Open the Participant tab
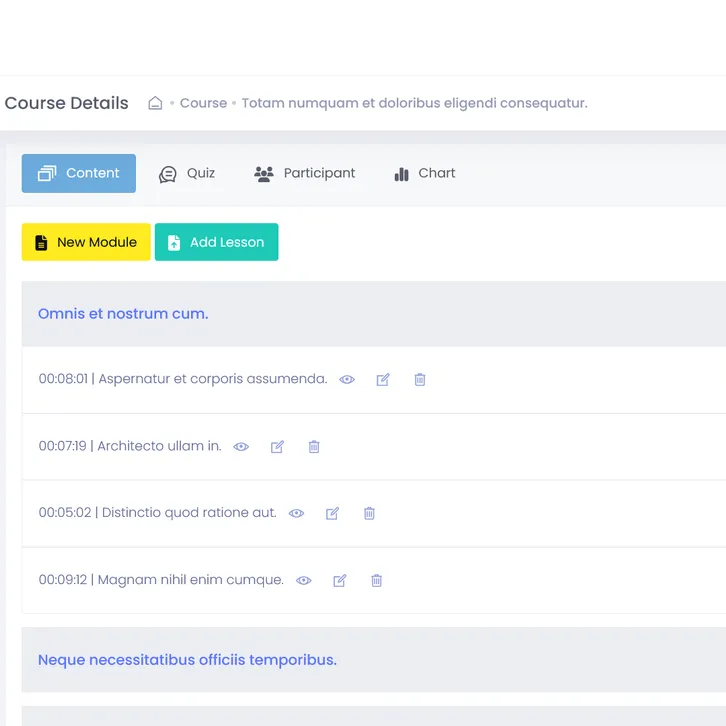Viewport: 726px width, 726px height. (305, 173)
